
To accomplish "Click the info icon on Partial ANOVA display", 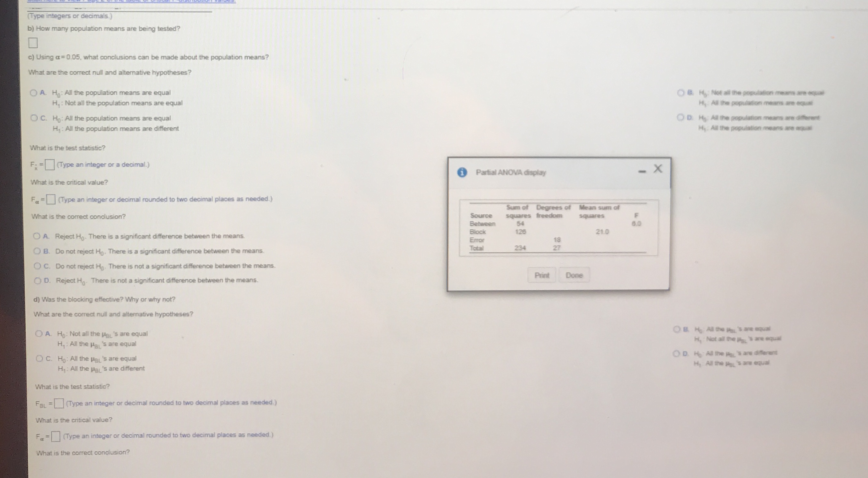I will pyautogui.click(x=463, y=172).
